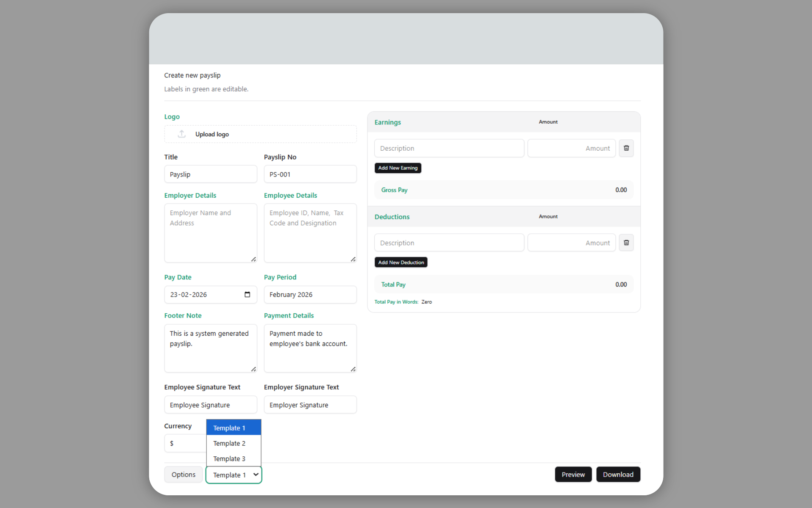
Task: Select Template 2 from the template list
Action: click(x=229, y=443)
